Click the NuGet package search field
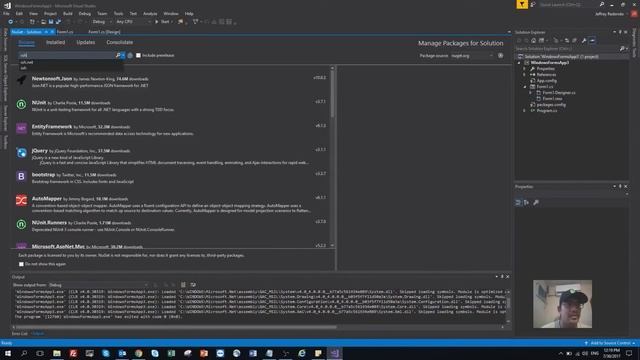 67,55
